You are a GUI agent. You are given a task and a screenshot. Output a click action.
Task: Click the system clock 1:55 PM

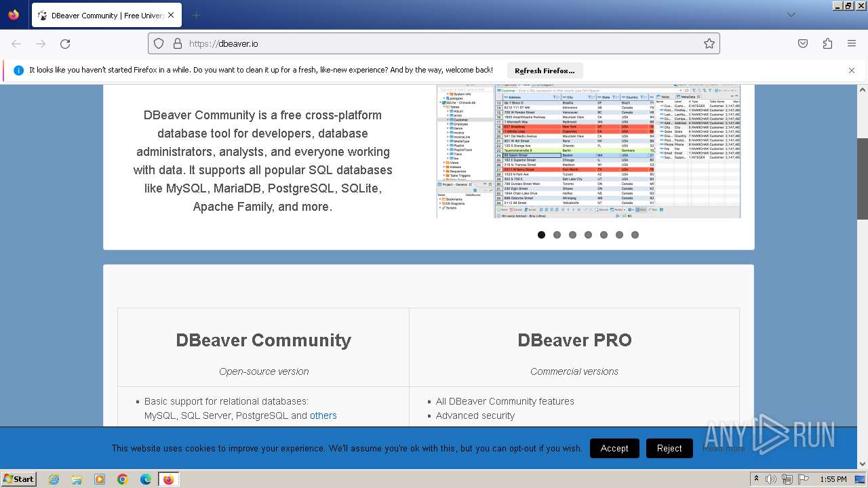tap(833, 479)
